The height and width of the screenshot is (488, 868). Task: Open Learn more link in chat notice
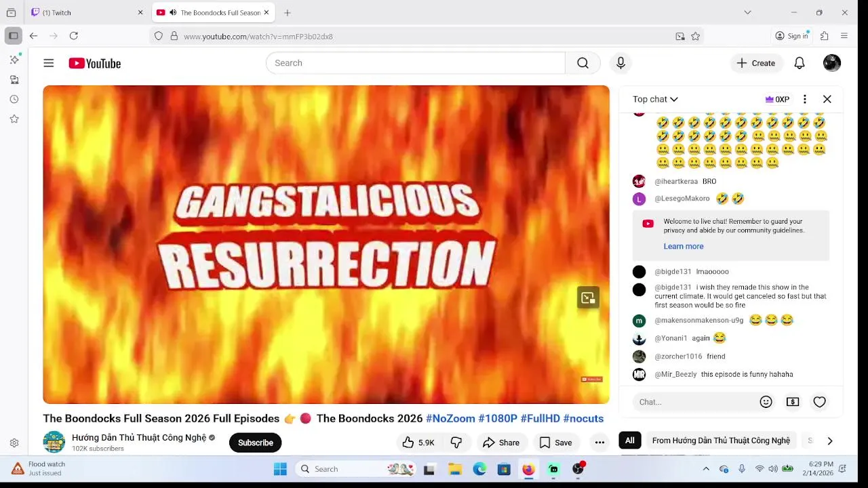[684, 246]
